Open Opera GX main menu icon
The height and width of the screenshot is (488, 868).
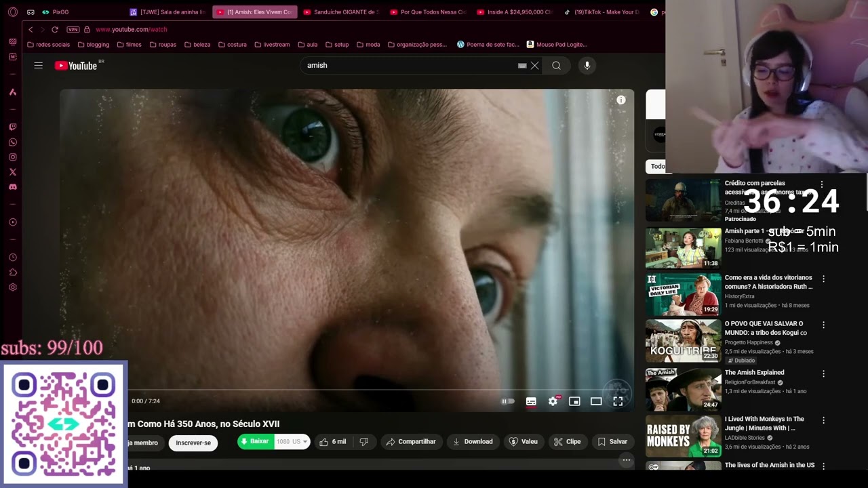12,12
